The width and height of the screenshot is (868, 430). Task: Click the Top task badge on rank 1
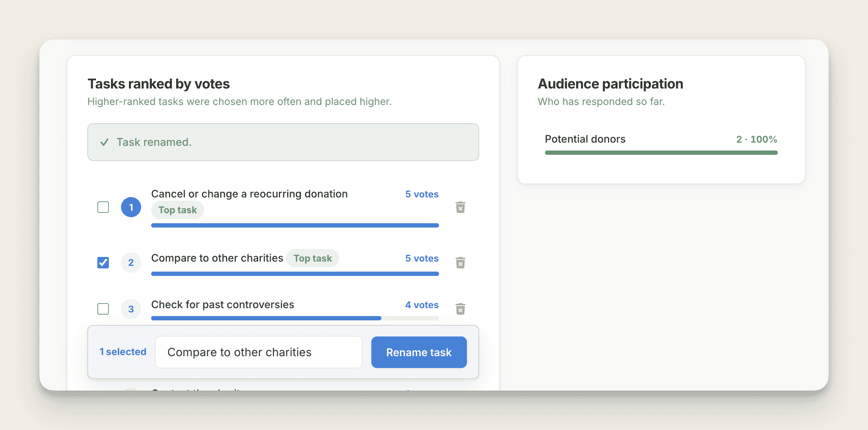click(178, 210)
